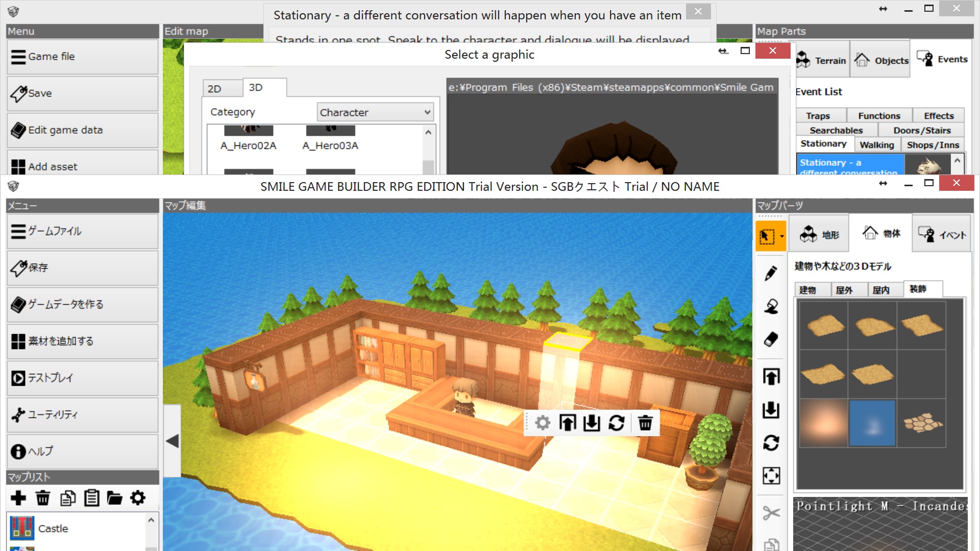Click 素材を追加する add asset button
980x551 pixels.
coord(82,341)
